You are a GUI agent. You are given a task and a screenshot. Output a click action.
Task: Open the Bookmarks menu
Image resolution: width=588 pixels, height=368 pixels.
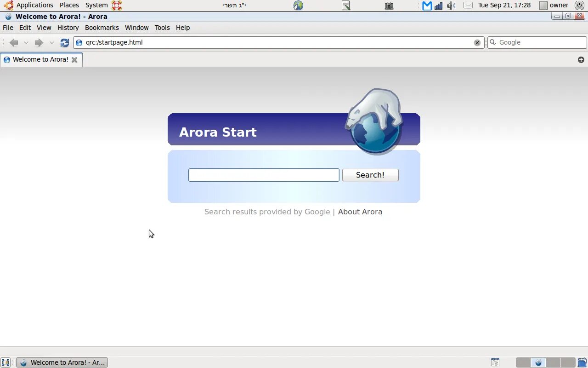[x=102, y=28]
